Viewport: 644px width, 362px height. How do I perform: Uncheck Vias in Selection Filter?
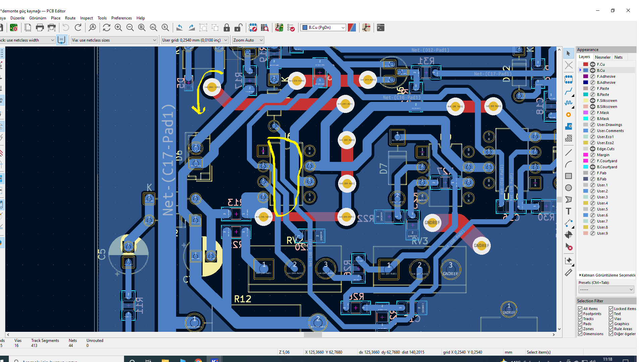(x=611, y=319)
